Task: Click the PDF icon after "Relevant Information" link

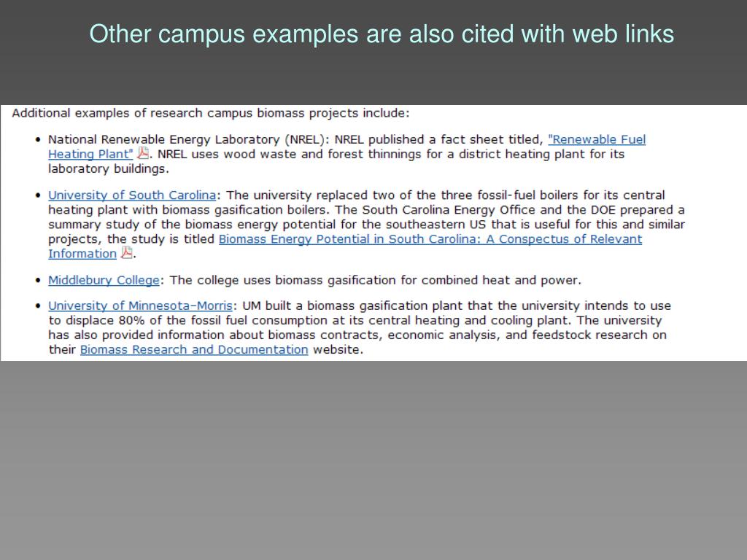Action: pyautogui.click(x=127, y=253)
